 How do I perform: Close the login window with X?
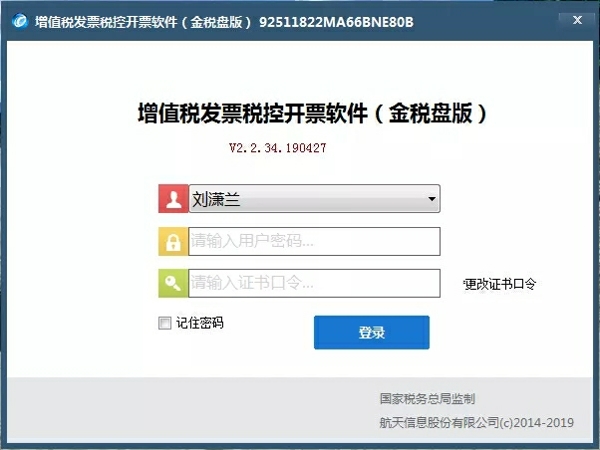(577, 20)
